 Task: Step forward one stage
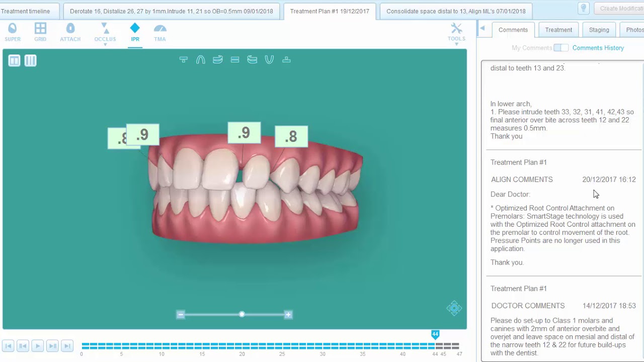[52, 346]
